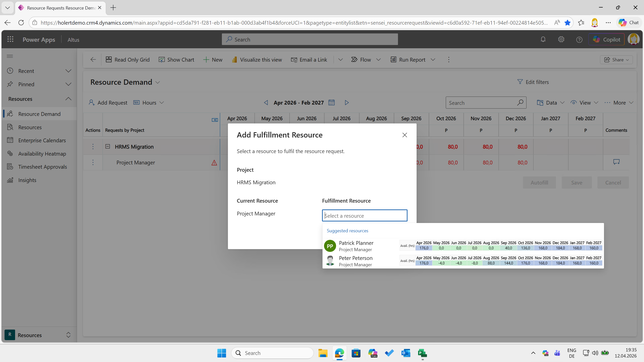Viewport: 644px width, 362px height.
Task: Open notifications bell icon
Action: (x=543, y=39)
